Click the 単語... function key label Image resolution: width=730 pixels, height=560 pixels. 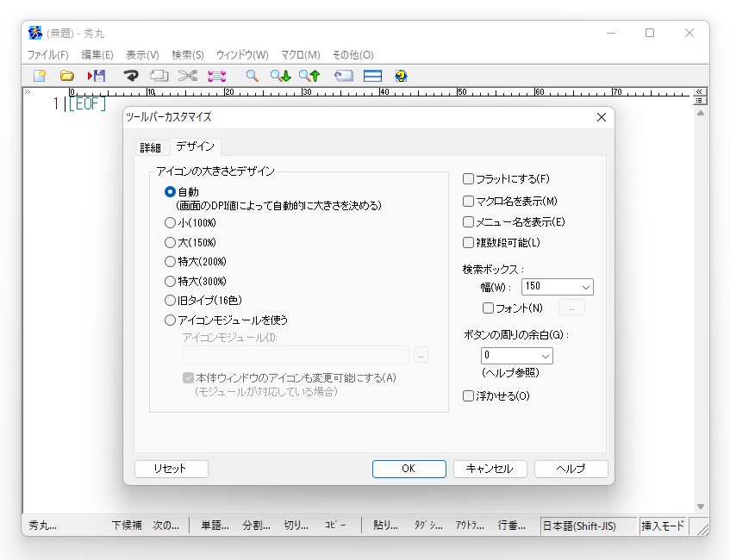click(x=215, y=526)
